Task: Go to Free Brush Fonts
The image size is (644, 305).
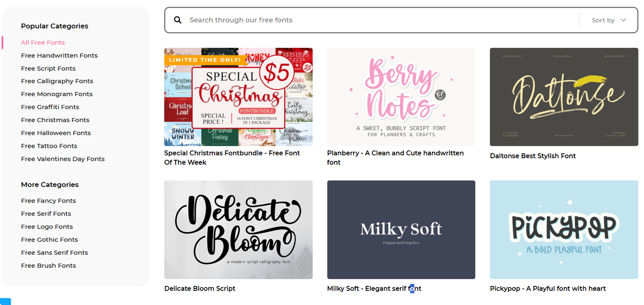Action: (x=48, y=266)
